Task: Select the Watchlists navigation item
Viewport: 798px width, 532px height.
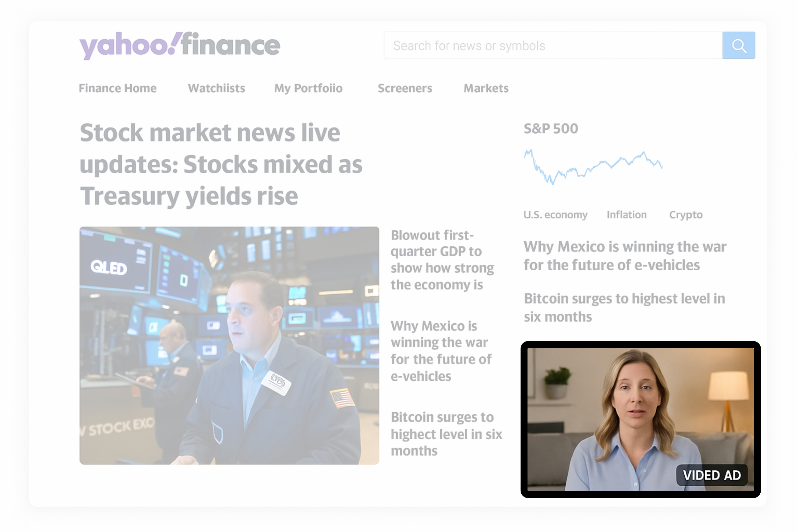Action: (216, 88)
